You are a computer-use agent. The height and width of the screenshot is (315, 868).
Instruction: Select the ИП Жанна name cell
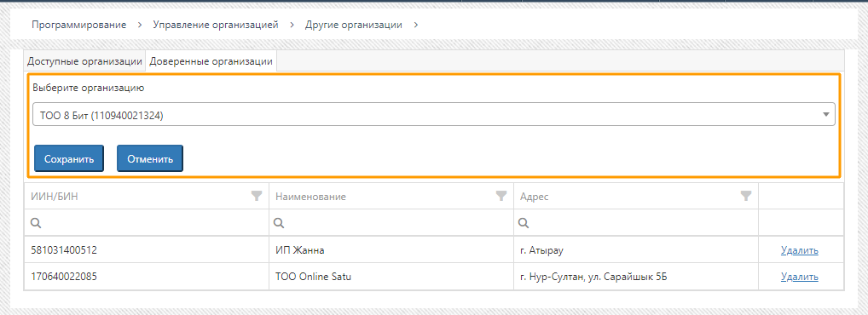coord(391,250)
